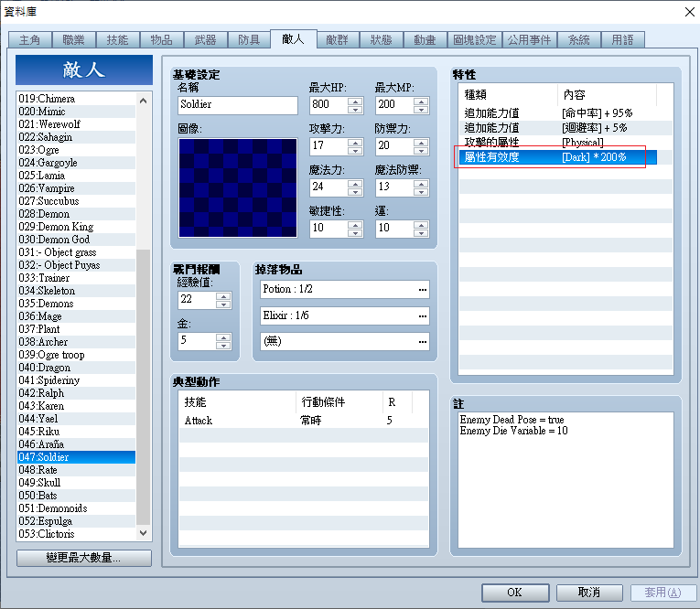Select the [迴避率] + 5% trait row
The image size is (700, 609).
coord(565,128)
